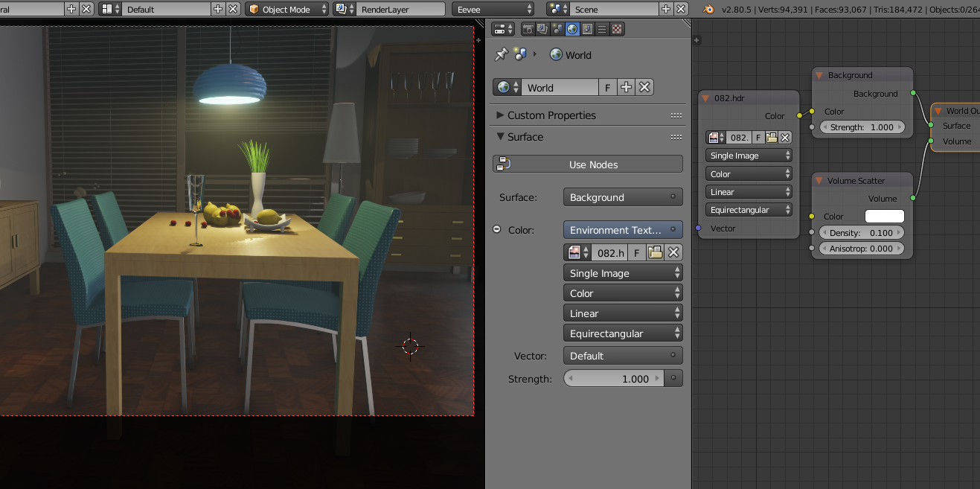Click the dot button beside Strength field

tap(673, 379)
